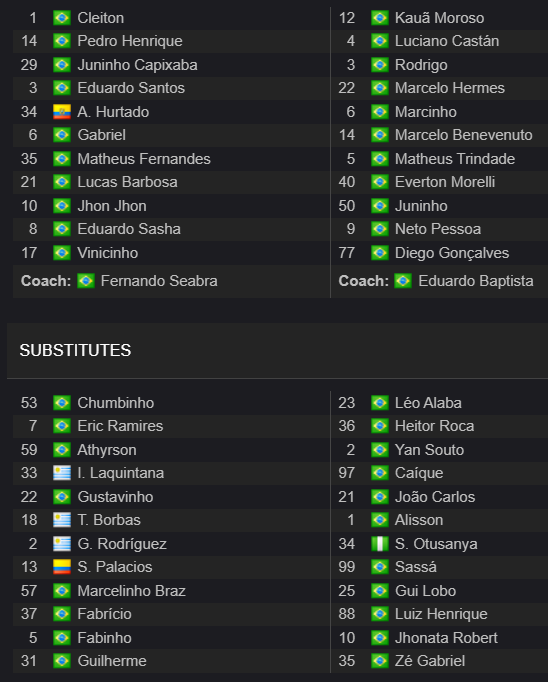Select player Marcelo Benevenuto
Viewport: 548px width, 682px height.
[464, 135]
